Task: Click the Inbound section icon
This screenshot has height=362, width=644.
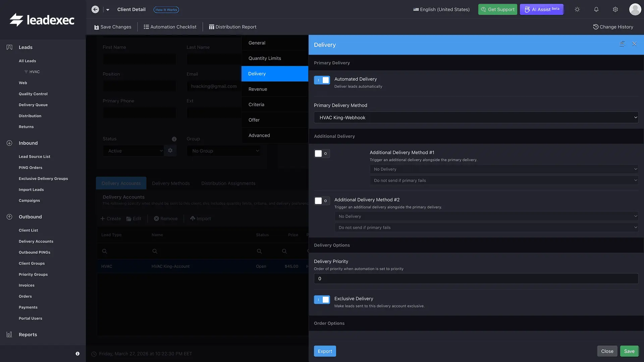Action: (9, 143)
